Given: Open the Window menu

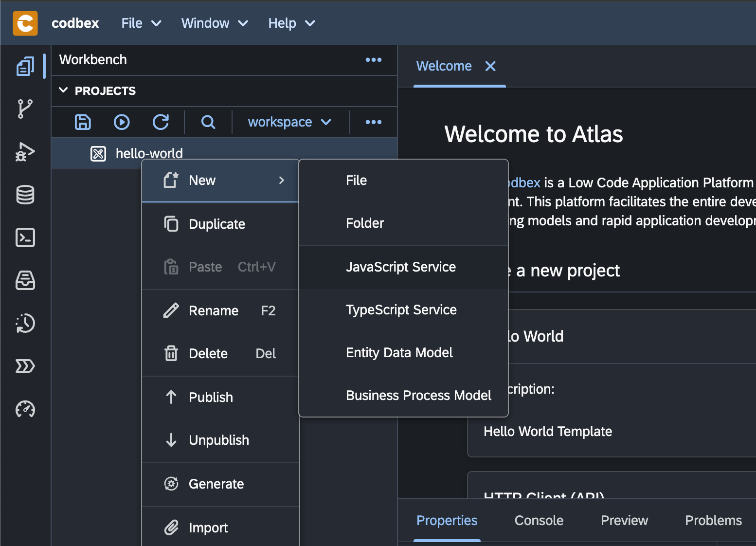Looking at the screenshot, I should 215,23.
